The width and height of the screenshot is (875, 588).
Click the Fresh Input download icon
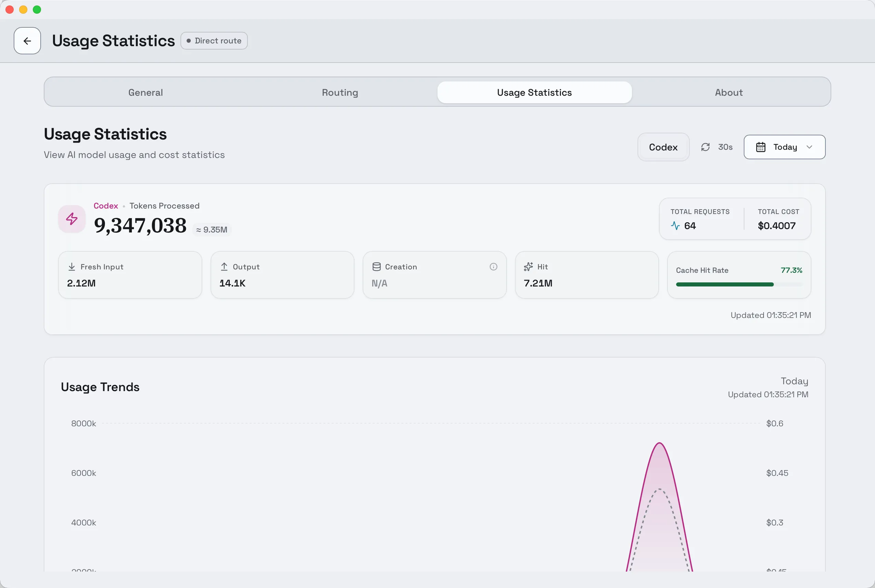[71, 267]
